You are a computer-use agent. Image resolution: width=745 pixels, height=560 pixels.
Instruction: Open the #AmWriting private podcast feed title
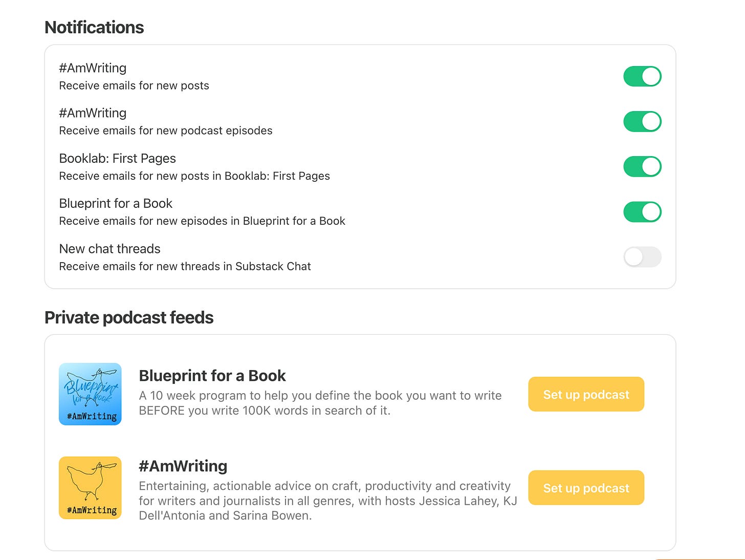pos(183,466)
